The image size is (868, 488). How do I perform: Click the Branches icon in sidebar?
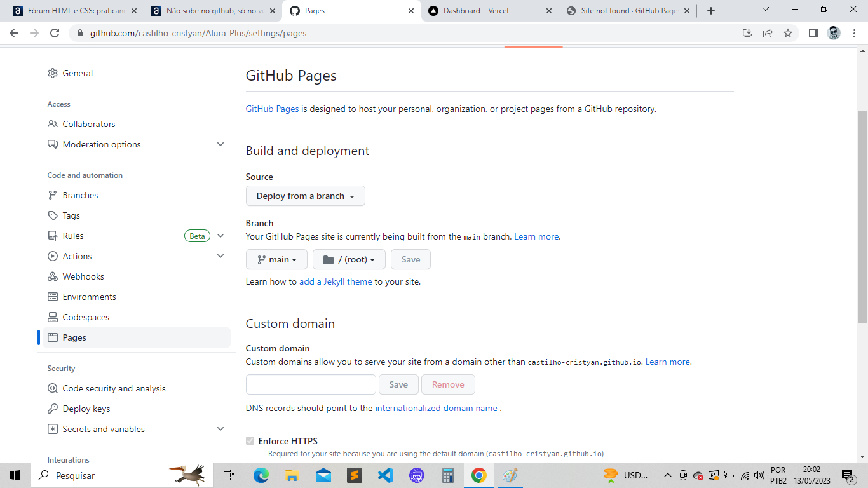click(53, 195)
